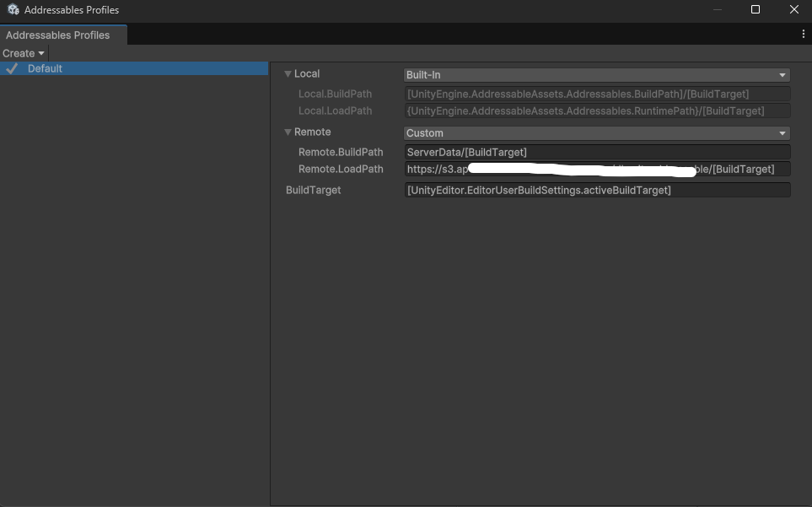Click the arrow icon on the Built-In dropdown
812x507 pixels.
click(782, 74)
